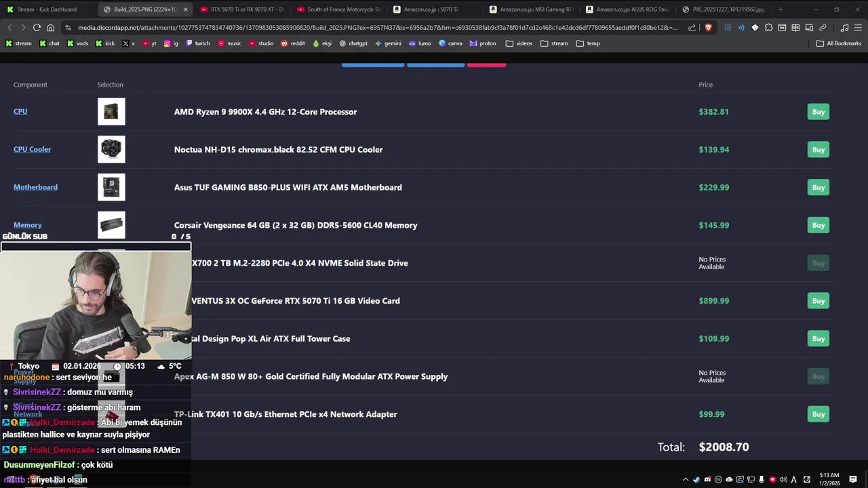868x488 pixels.
Task: Open the music note toolbar icon
Action: tap(844, 28)
